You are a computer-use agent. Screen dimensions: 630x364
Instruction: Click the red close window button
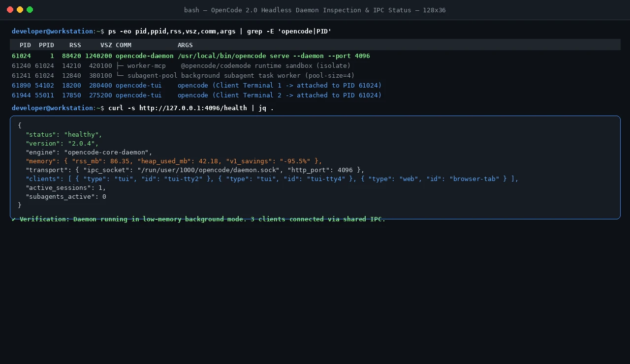(x=10, y=10)
